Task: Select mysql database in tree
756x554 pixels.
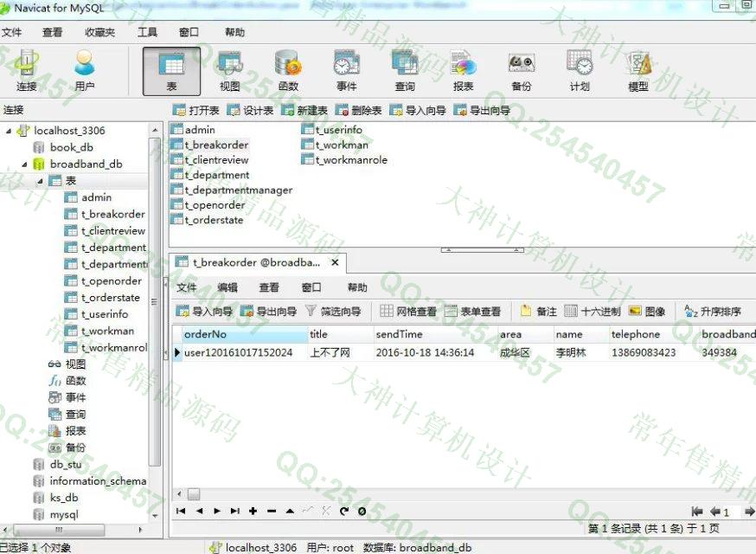Action: coord(64,514)
